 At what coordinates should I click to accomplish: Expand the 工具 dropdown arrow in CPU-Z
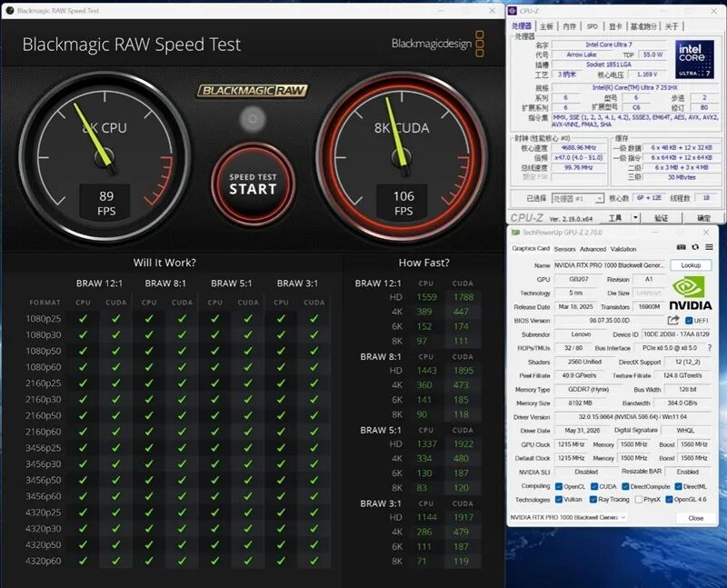pyautogui.click(x=635, y=217)
